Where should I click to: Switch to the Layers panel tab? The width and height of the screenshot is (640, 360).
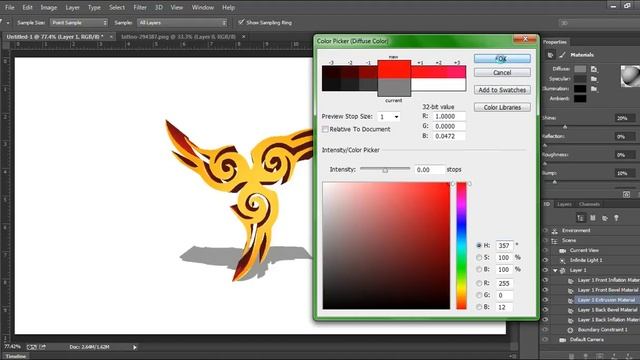pyautogui.click(x=564, y=204)
